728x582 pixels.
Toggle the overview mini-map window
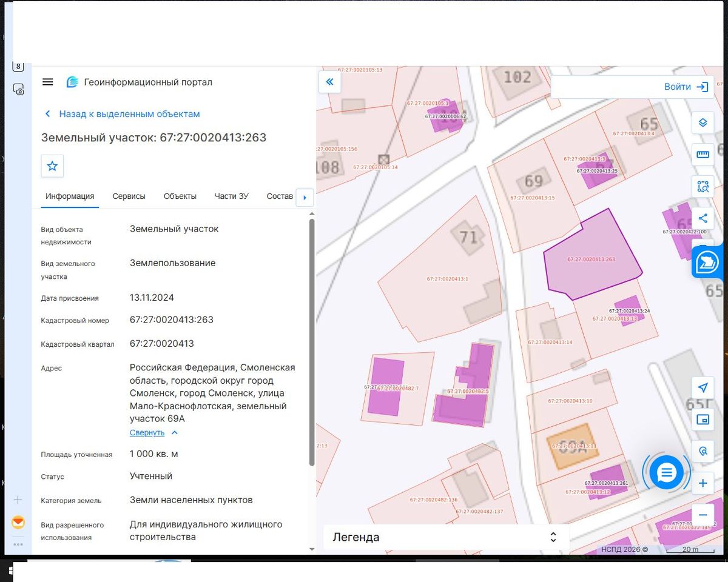[x=703, y=420]
